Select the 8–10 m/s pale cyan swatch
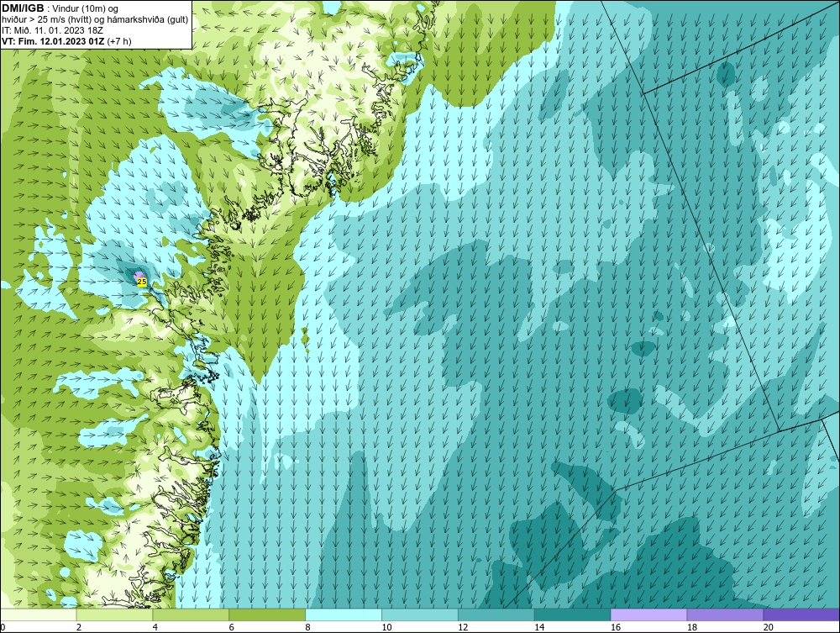Image resolution: width=840 pixels, height=633 pixels. pos(344,615)
